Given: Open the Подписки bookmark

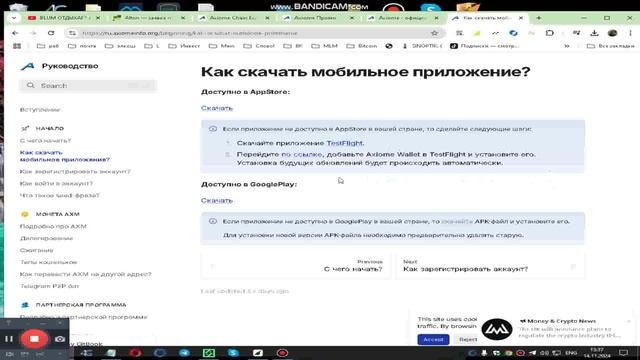Looking at the screenshot, I should click(484, 46).
